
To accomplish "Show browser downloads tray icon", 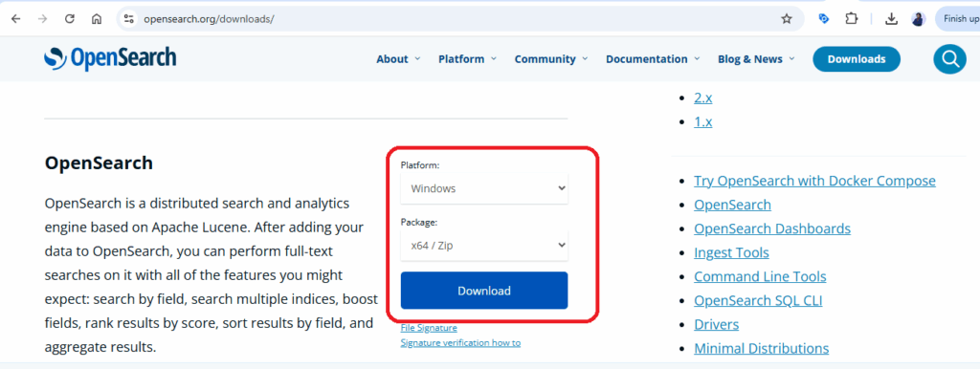I will click(891, 19).
